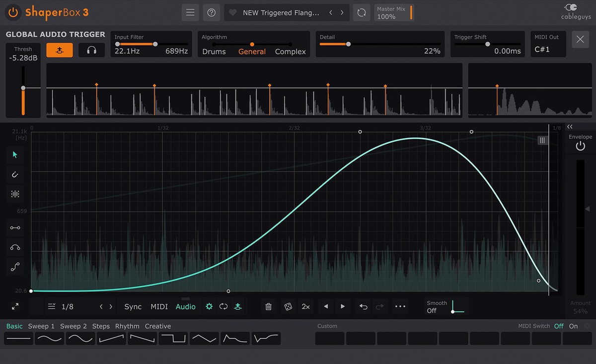Select the marquee selection tool
This screenshot has height=364, width=596.
coord(15,194)
